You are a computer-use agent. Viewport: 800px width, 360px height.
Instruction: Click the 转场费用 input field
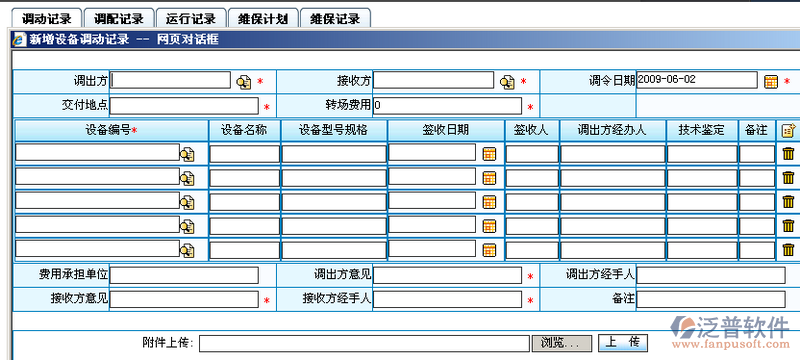[x=447, y=106]
